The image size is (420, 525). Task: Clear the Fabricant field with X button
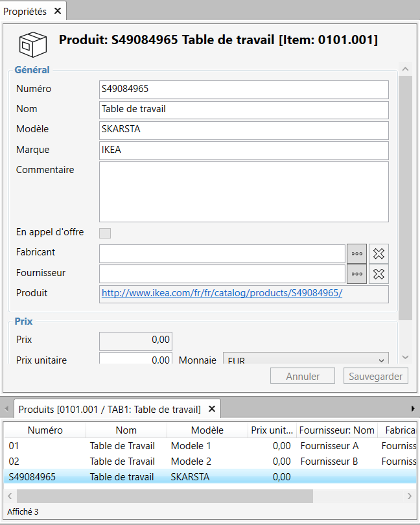tap(379, 254)
